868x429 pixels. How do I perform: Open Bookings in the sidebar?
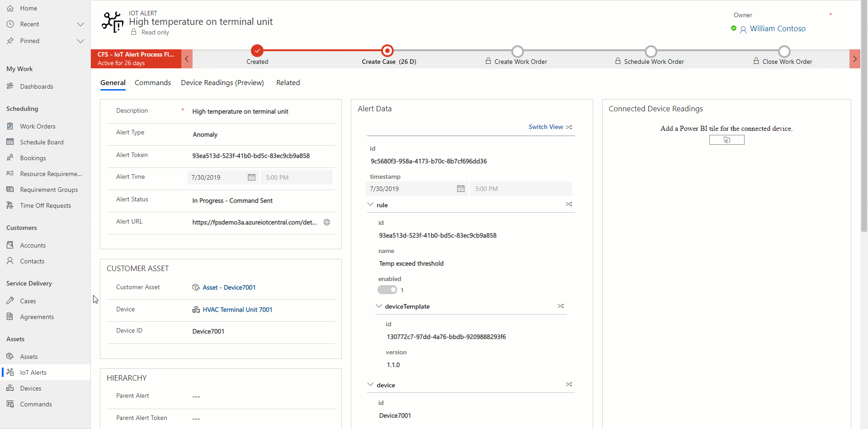33,158
